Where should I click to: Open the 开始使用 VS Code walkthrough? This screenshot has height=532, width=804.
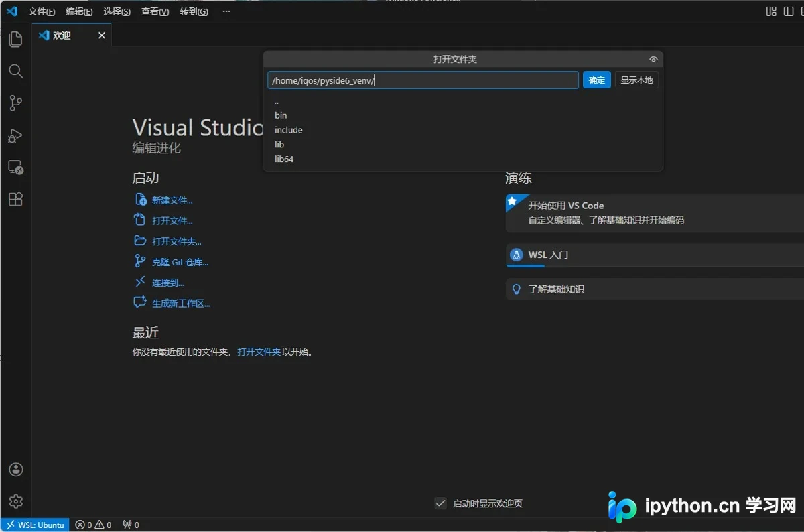[655, 212]
